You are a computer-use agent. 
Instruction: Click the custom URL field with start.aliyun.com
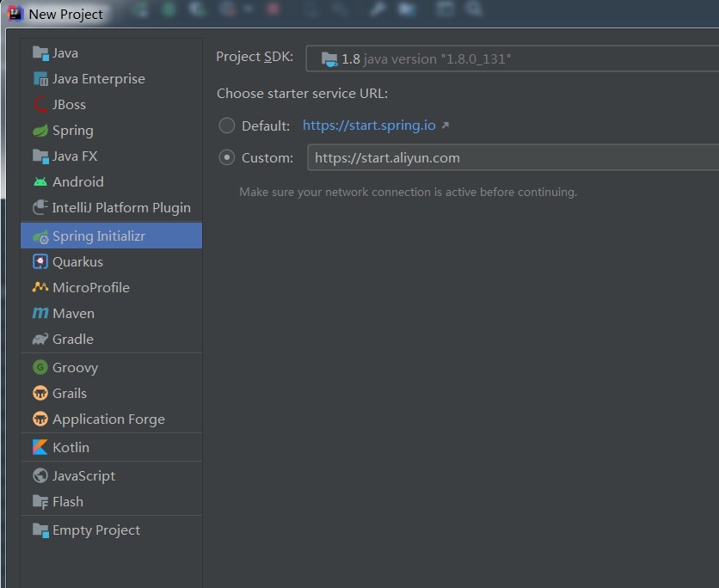513,157
